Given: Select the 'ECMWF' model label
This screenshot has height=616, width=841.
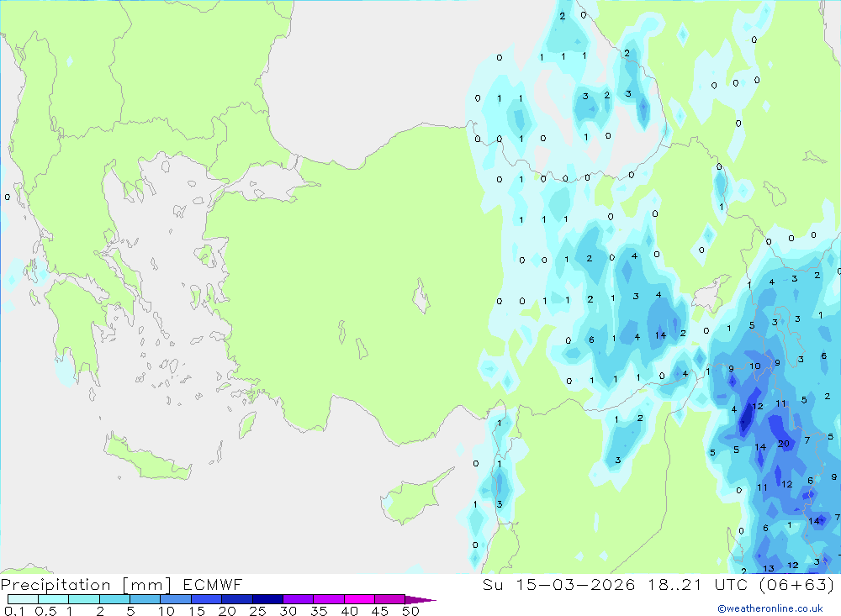Looking at the screenshot, I should [x=213, y=585].
